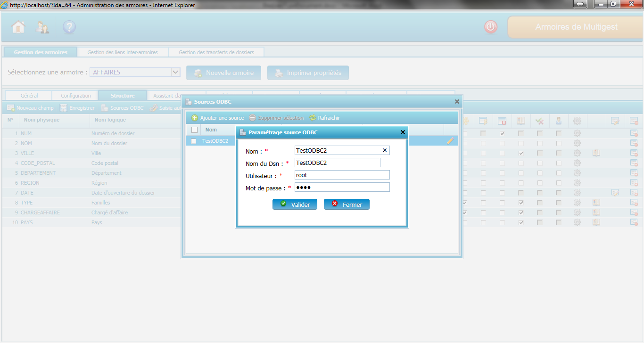This screenshot has width=644, height=343.
Task: Click the users icon in header
Action: [42, 27]
